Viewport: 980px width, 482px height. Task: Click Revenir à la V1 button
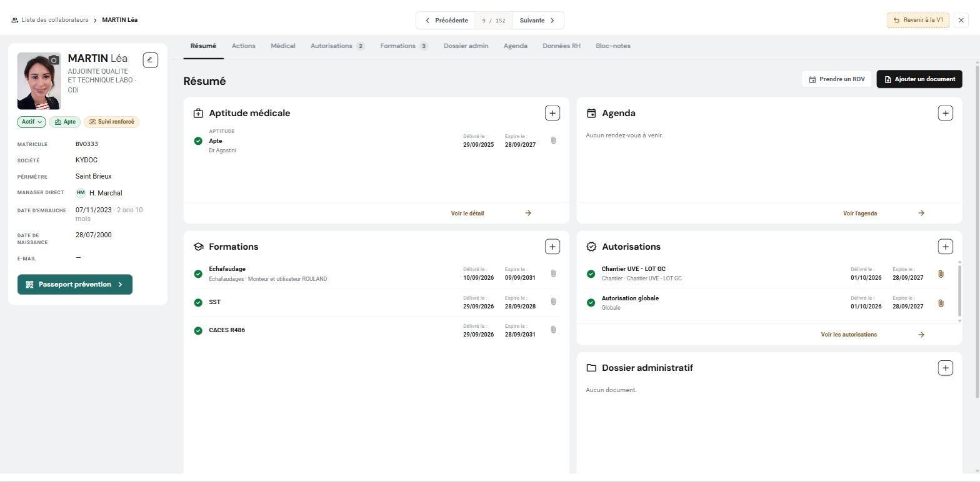tap(918, 20)
